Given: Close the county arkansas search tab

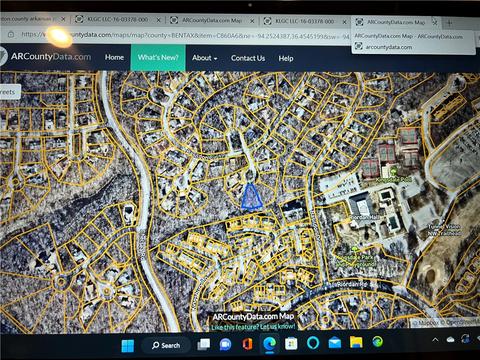Looking at the screenshot, I should pos(63,19).
